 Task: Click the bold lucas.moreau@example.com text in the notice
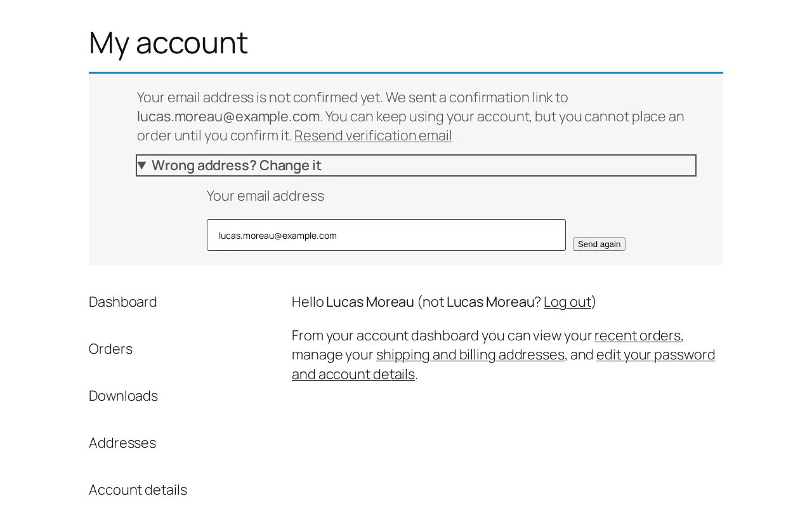point(228,116)
